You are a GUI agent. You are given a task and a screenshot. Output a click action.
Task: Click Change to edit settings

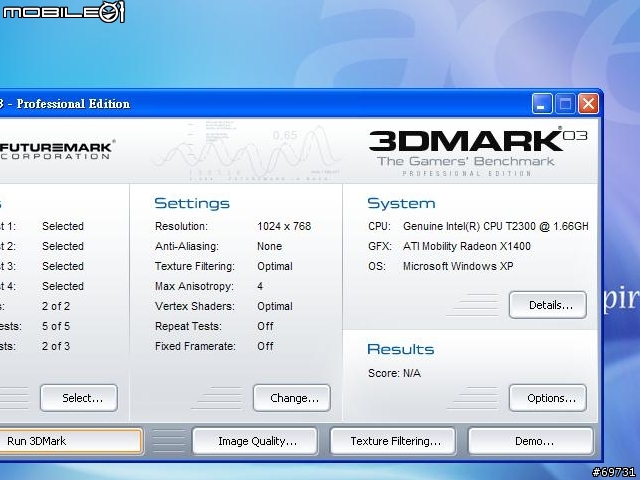pyautogui.click(x=292, y=398)
